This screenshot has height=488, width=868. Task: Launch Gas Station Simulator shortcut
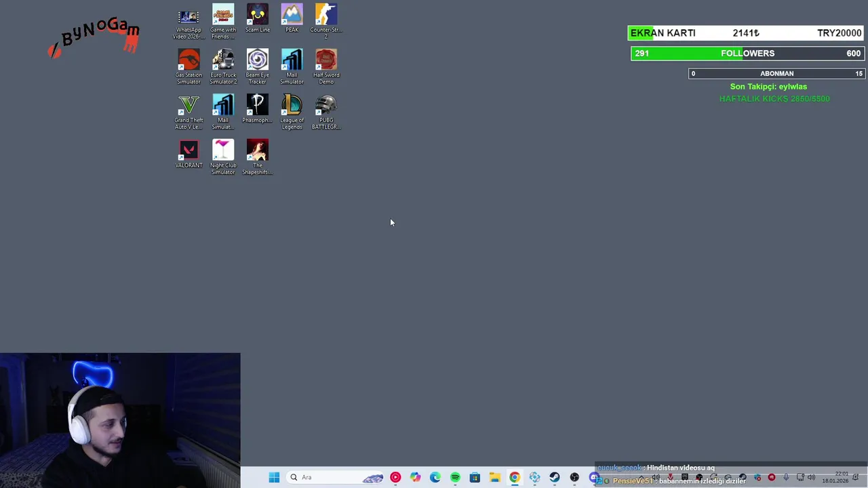click(189, 66)
